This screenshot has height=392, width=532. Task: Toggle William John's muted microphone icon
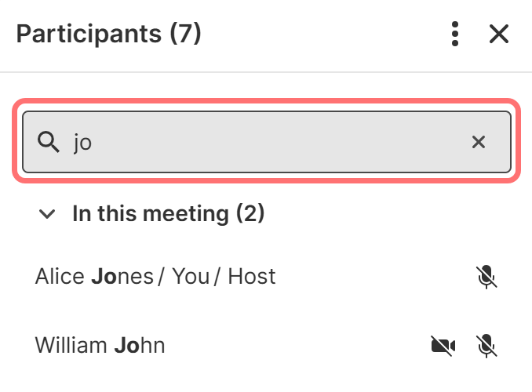487,345
